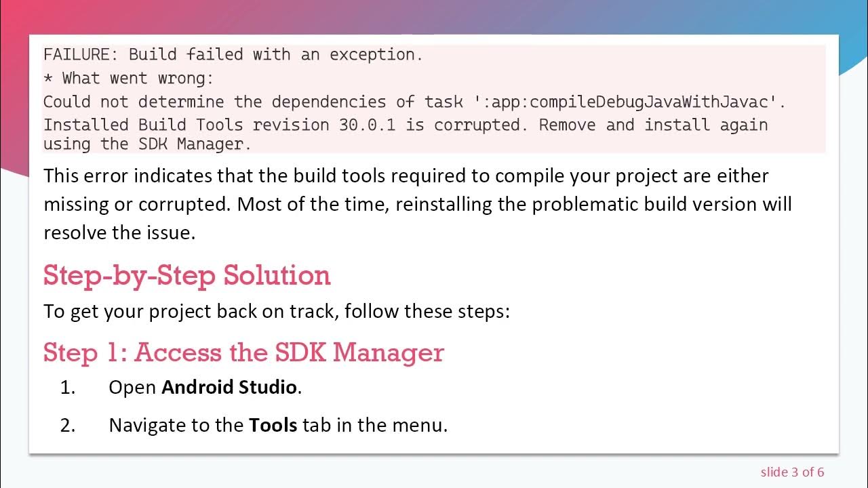Click the bold 'Tools' word
868x488 pixels.
pyautogui.click(x=273, y=426)
